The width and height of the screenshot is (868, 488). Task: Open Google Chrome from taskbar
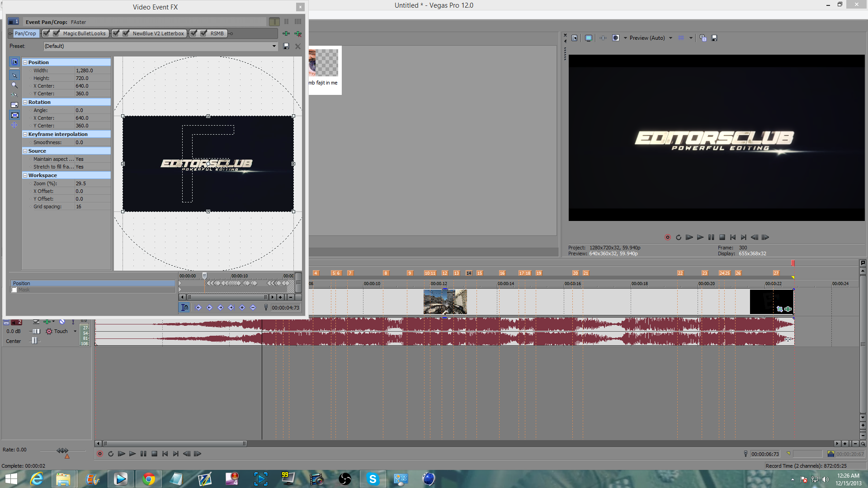coord(148,479)
